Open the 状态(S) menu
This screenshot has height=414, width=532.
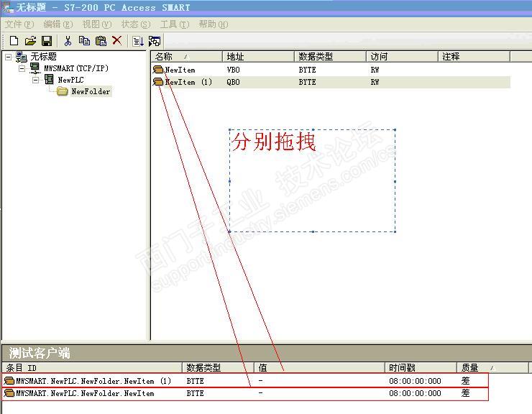136,24
